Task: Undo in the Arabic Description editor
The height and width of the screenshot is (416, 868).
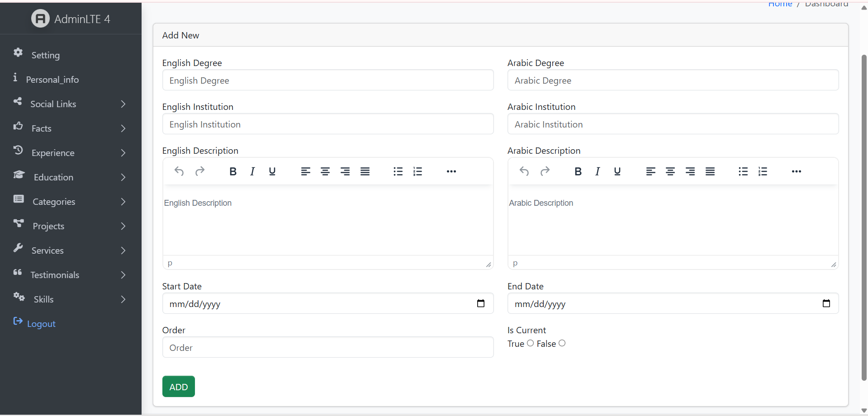Action: (x=524, y=171)
